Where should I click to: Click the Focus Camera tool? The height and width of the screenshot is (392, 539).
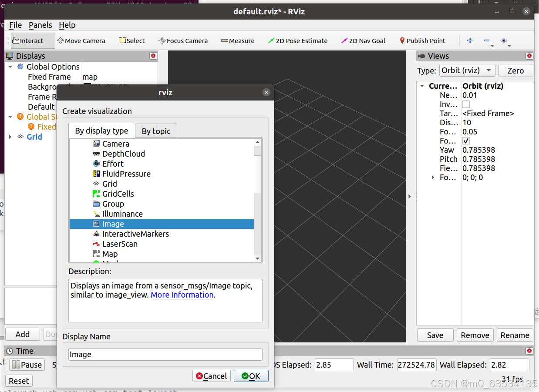tap(183, 41)
